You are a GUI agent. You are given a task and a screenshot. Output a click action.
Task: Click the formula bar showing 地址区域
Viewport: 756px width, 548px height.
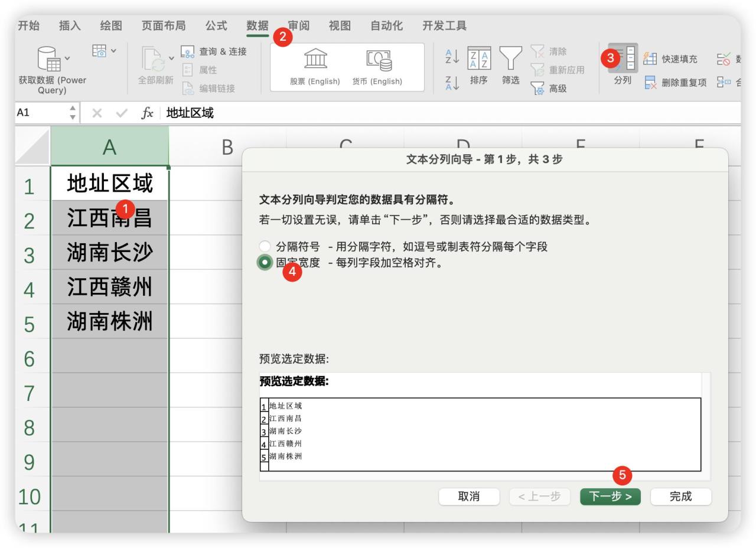click(x=452, y=113)
